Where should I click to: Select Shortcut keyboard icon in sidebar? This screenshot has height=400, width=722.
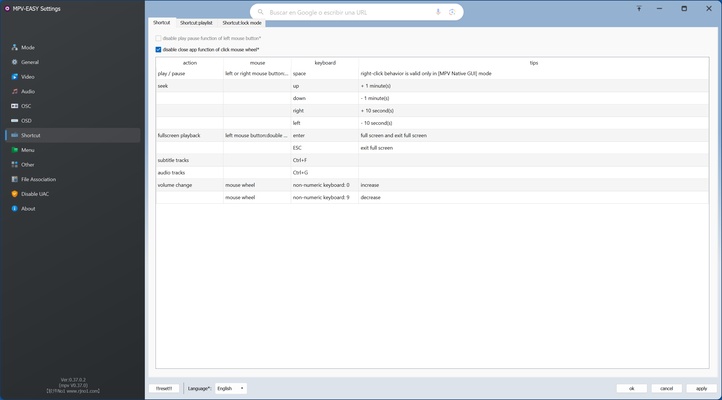pos(14,135)
